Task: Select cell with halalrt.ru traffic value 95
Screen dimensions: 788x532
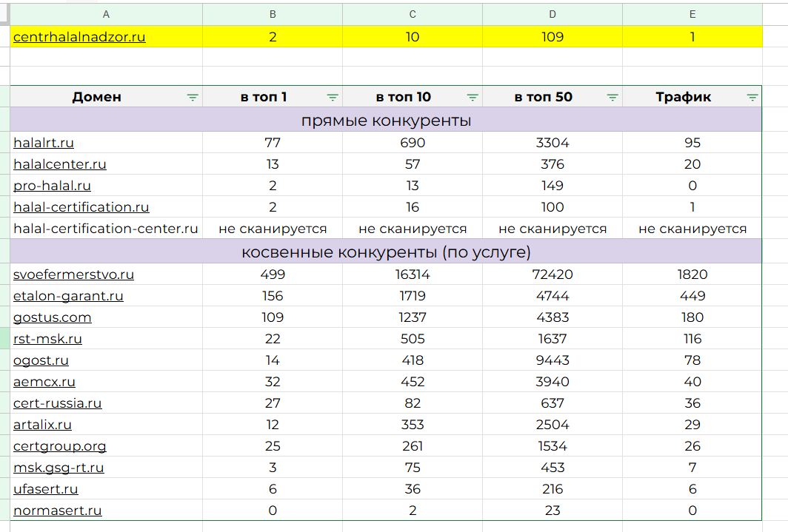Action: coord(692,143)
